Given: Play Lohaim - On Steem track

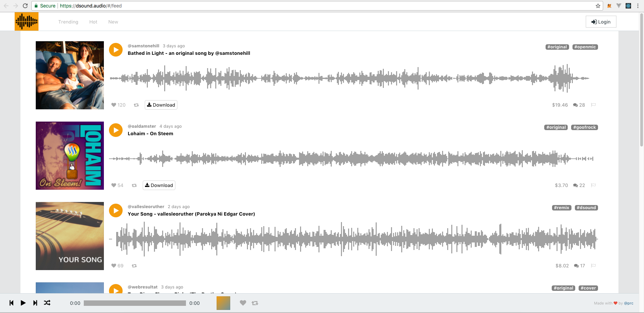Looking at the screenshot, I should 116,130.
